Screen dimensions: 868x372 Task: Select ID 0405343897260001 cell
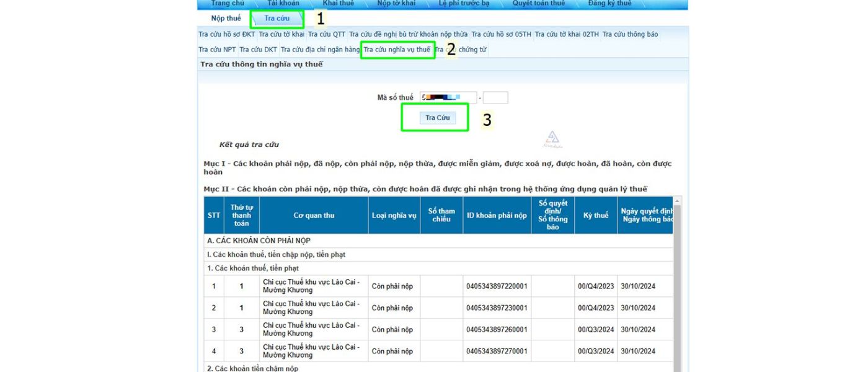coord(497,330)
